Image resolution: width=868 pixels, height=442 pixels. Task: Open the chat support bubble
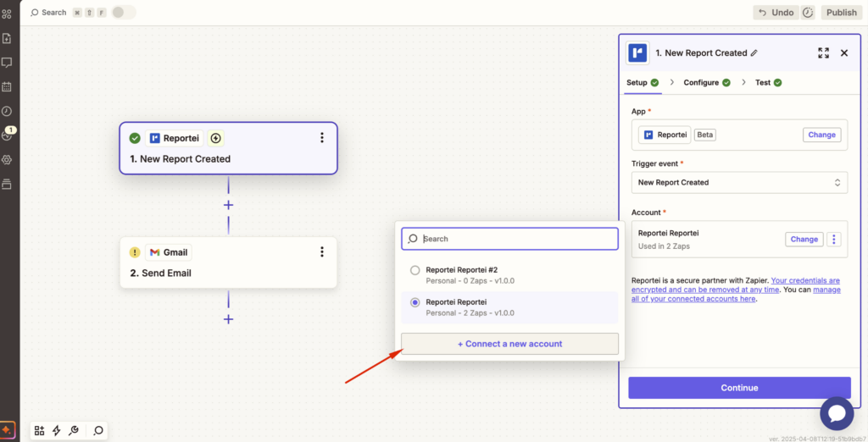tap(837, 413)
